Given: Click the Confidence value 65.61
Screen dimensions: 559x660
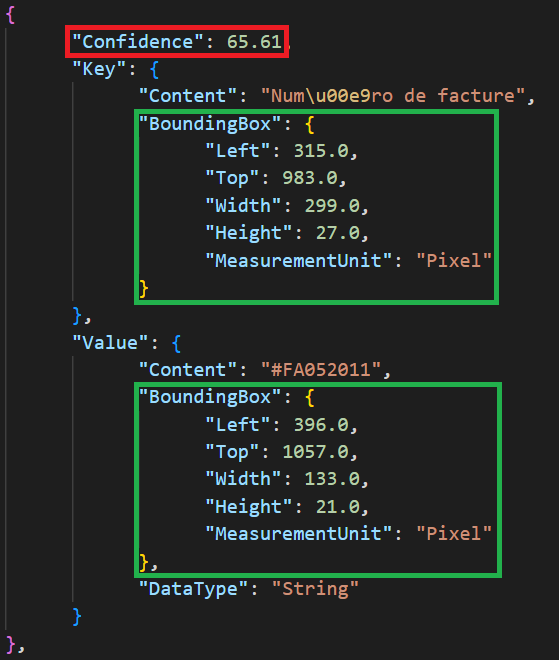Looking at the screenshot, I should 254,42.
